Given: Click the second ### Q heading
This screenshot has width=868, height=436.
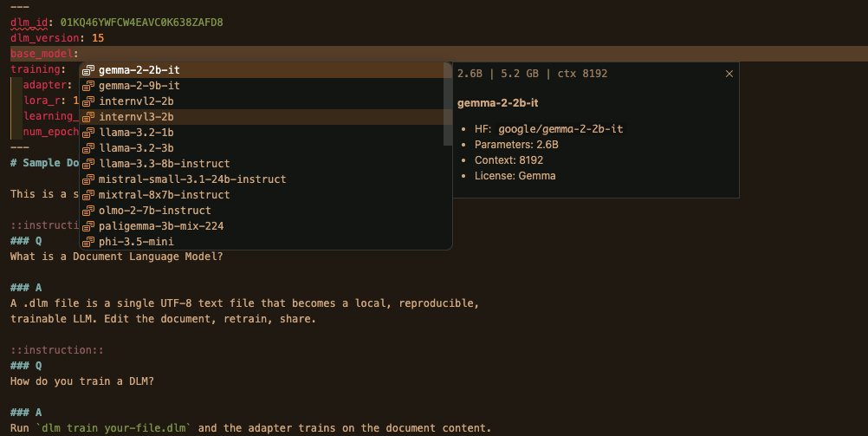Looking at the screenshot, I should [x=26, y=366].
